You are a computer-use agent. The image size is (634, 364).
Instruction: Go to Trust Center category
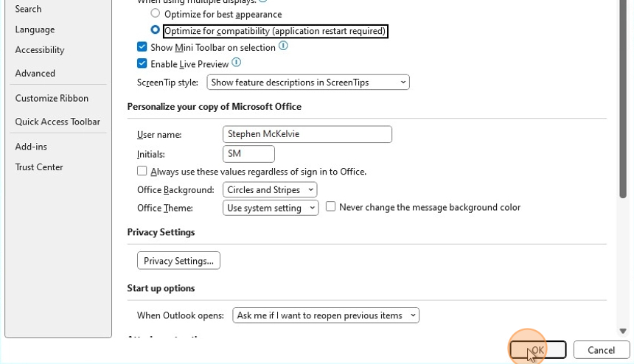click(39, 167)
